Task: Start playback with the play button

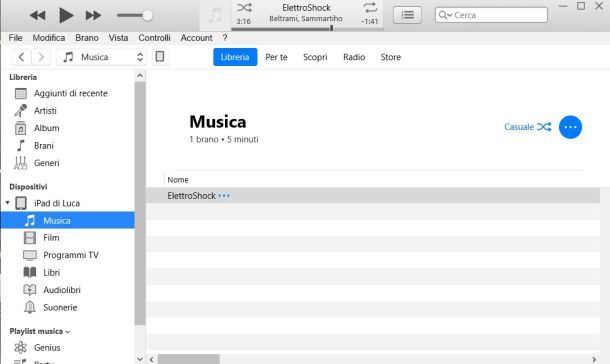Action: click(x=66, y=16)
